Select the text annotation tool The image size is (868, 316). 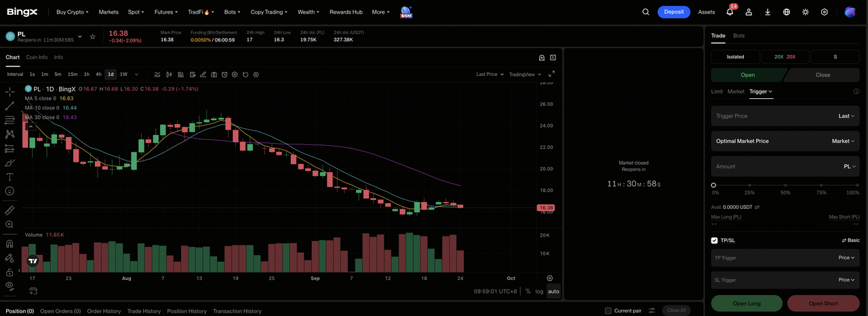pos(9,176)
